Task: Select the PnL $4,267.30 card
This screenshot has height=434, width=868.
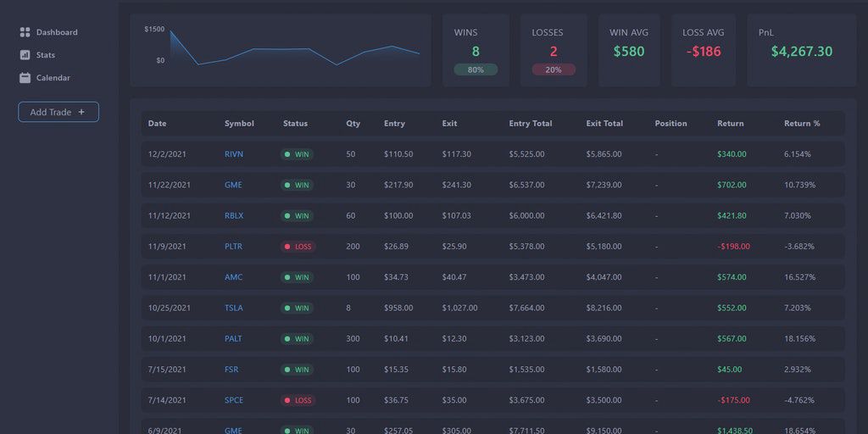Action: click(801, 51)
